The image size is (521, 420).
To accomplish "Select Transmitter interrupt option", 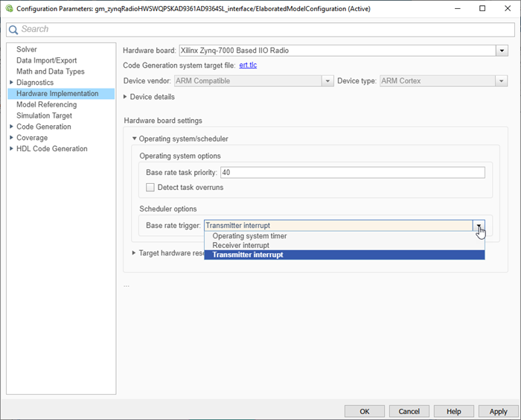I will [247, 255].
